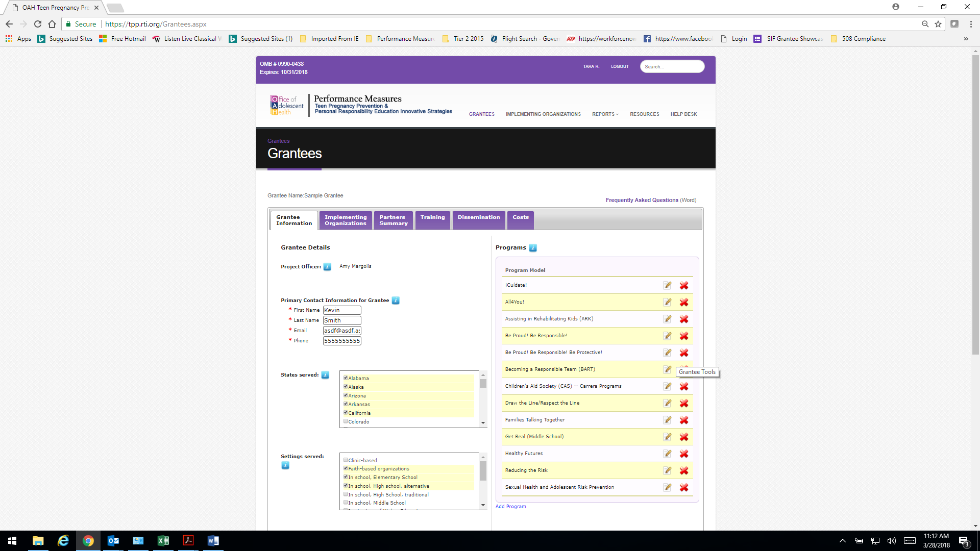Viewport: 980px width, 551px height.
Task: Check the Colorado state checkbox
Action: coord(346,421)
